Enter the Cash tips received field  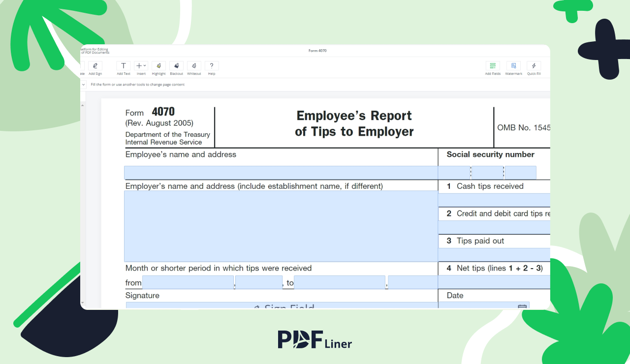coord(494,200)
